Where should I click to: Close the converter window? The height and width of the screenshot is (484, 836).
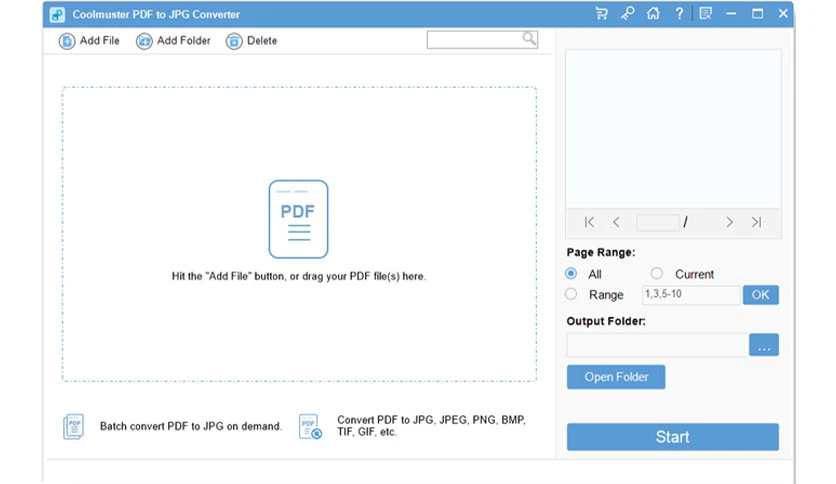click(783, 14)
